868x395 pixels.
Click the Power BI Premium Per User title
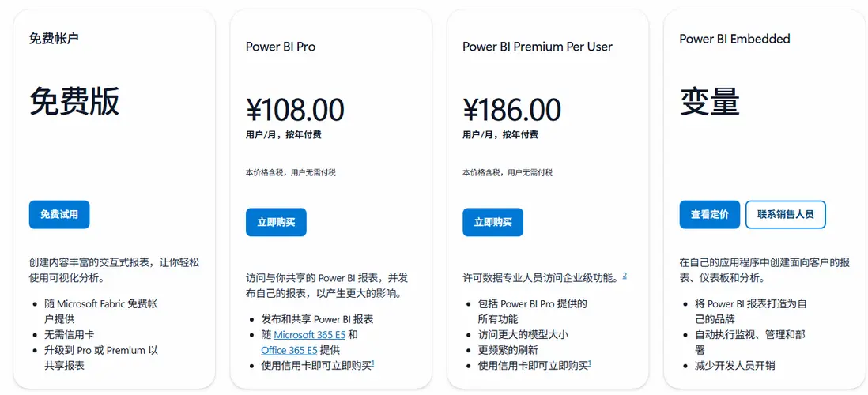point(538,47)
